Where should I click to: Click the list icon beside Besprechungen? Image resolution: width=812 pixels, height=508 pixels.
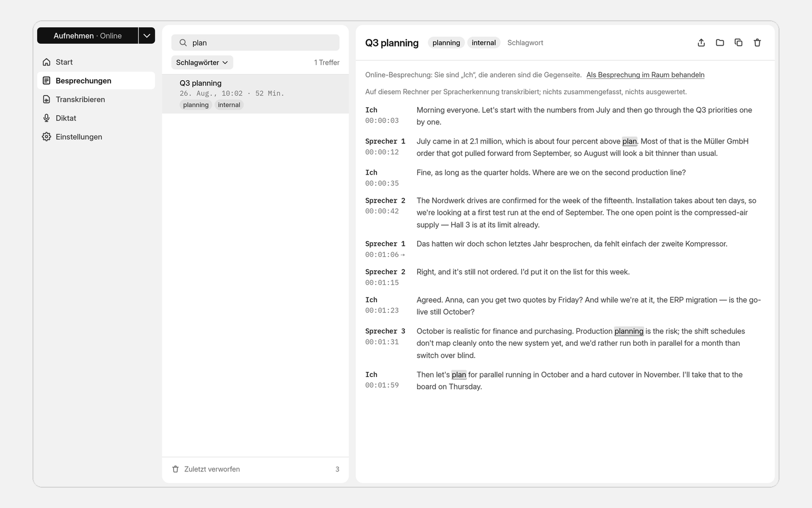click(x=47, y=81)
